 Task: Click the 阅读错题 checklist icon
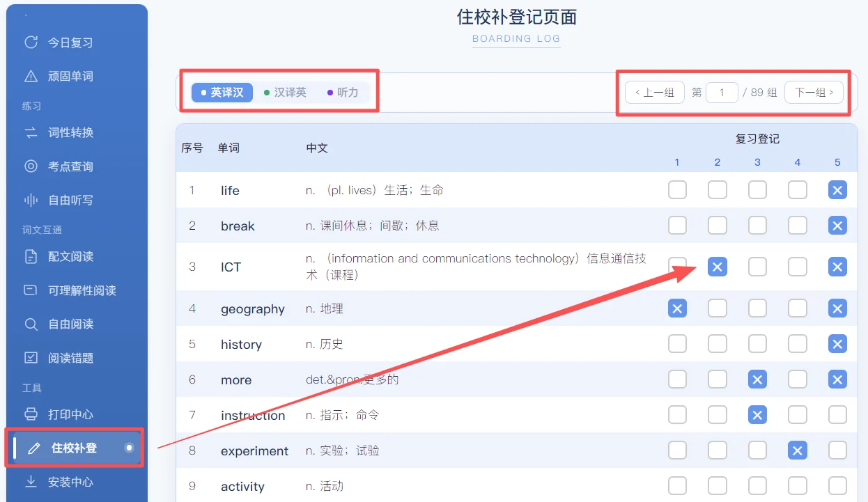coord(31,358)
